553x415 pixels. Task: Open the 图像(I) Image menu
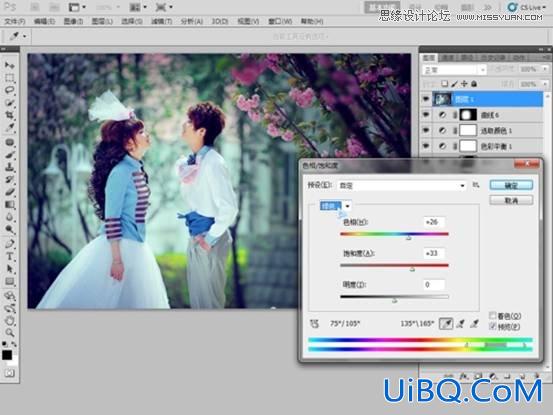[x=73, y=22]
